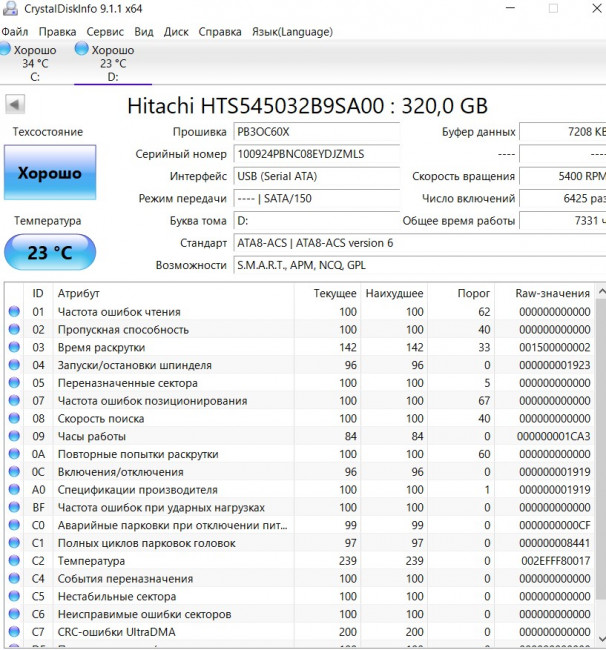Select disk D: tab at 23 °C

click(113, 63)
